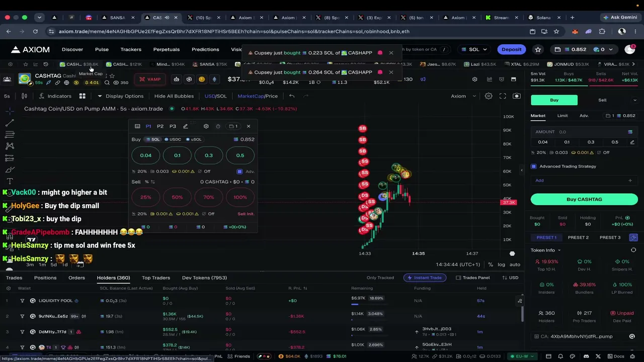Expand the dropdown next to Sell
This screenshot has width=644, height=362.
(634, 100)
